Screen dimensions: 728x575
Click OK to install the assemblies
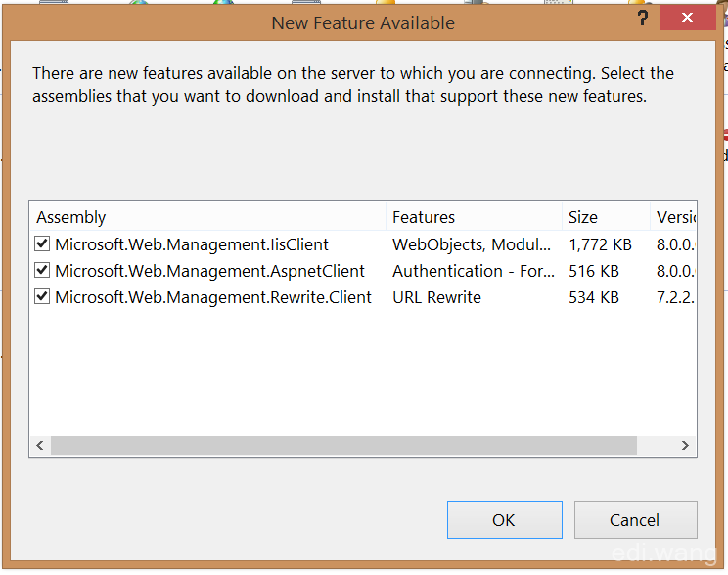coord(505,520)
